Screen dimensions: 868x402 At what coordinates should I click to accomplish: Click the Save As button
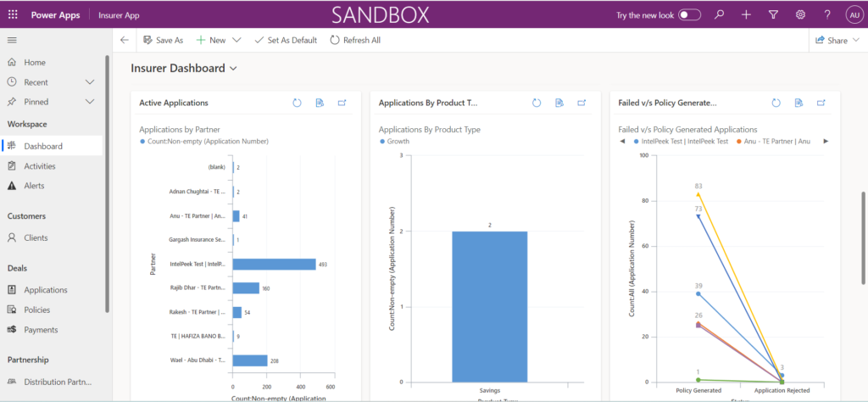click(x=163, y=40)
